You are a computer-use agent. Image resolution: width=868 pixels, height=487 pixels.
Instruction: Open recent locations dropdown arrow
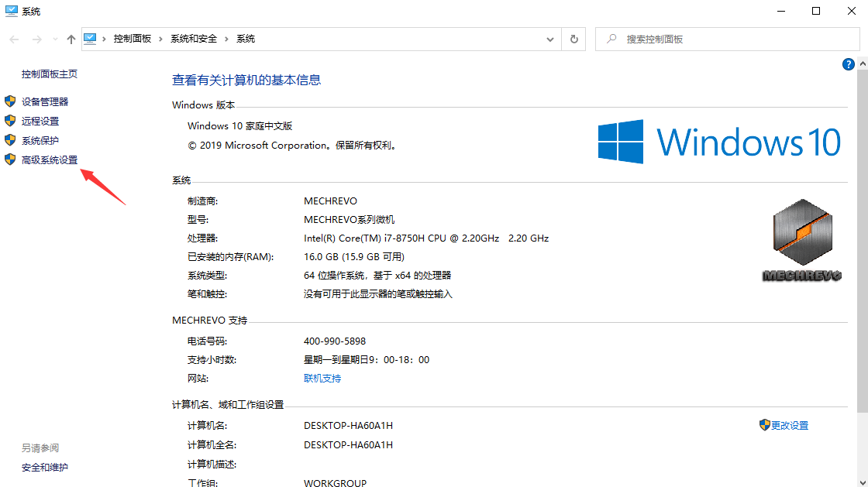[x=55, y=39]
